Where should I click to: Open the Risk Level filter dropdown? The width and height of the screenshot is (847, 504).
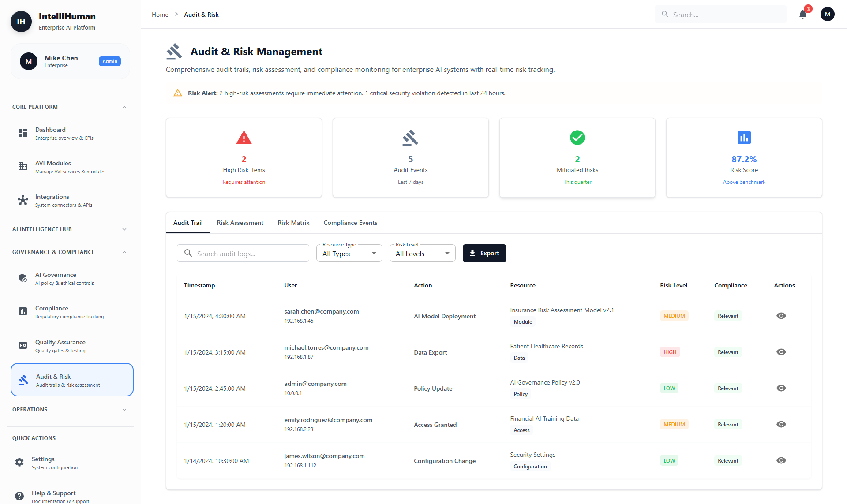coord(422,253)
